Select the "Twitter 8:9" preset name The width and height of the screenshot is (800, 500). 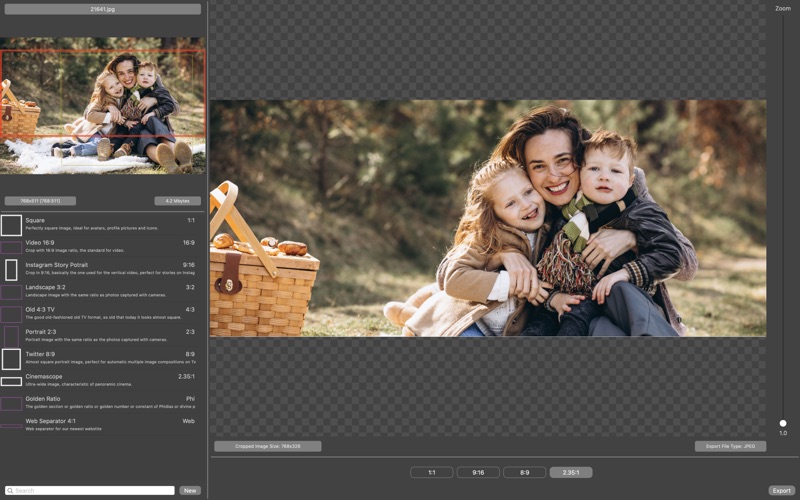(x=40, y=354)
